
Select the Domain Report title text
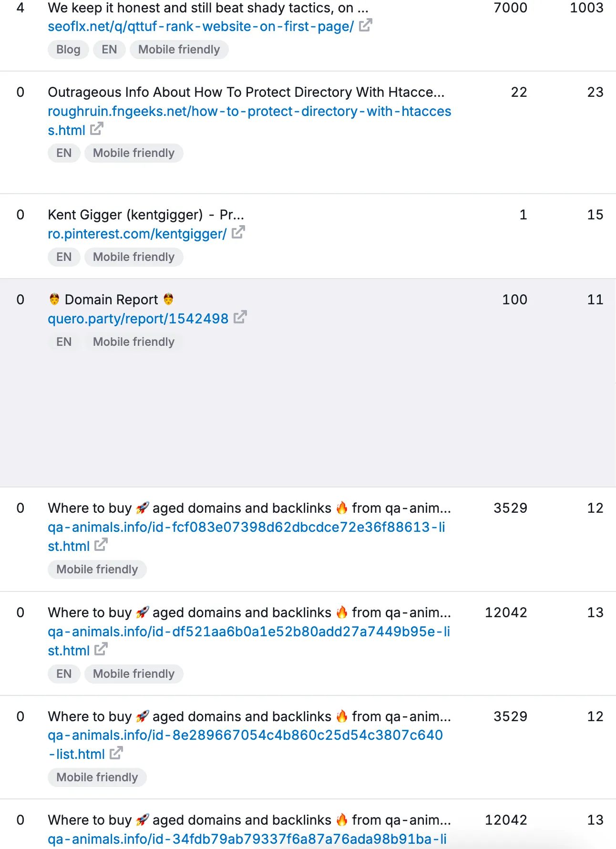[x=112, y=300]
